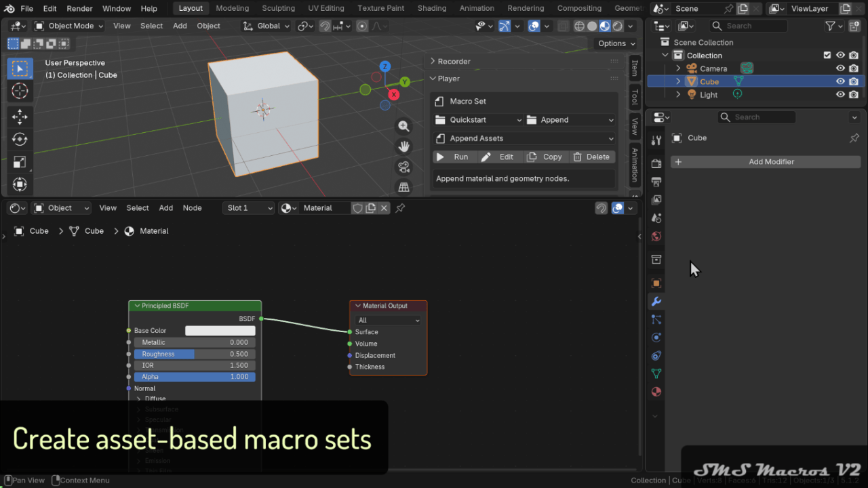Select the Scale tool

point(20,162)
